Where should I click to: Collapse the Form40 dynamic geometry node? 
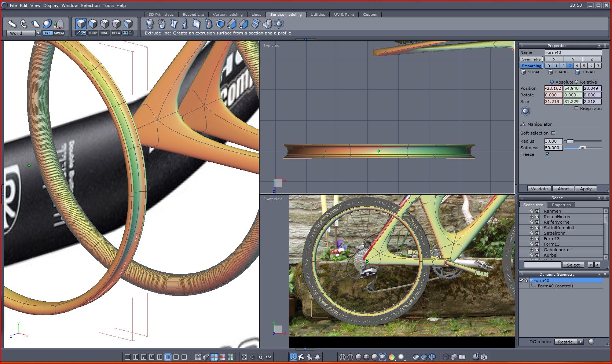(531, 280)
